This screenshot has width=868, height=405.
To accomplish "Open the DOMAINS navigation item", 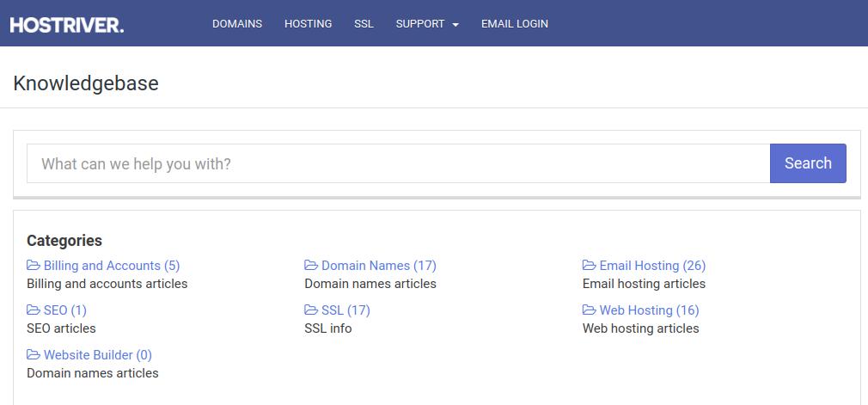I will [237, 24].
